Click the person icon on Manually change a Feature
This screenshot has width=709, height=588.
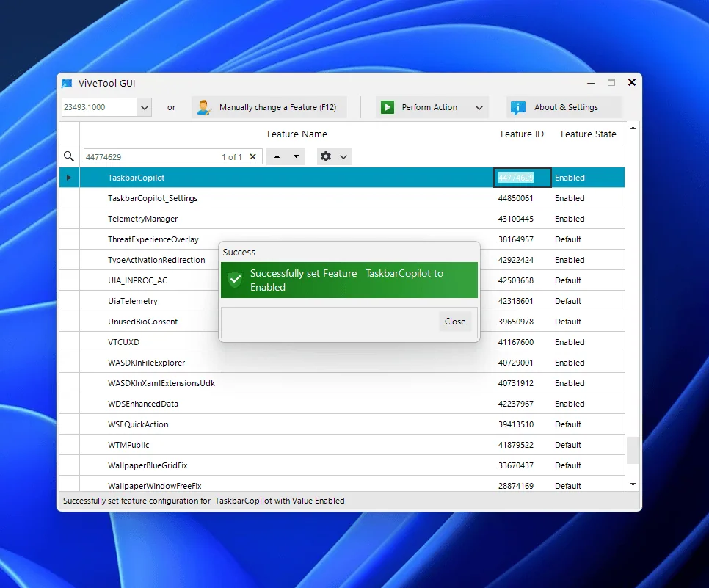pyautogui.click(x=203, y=107)
